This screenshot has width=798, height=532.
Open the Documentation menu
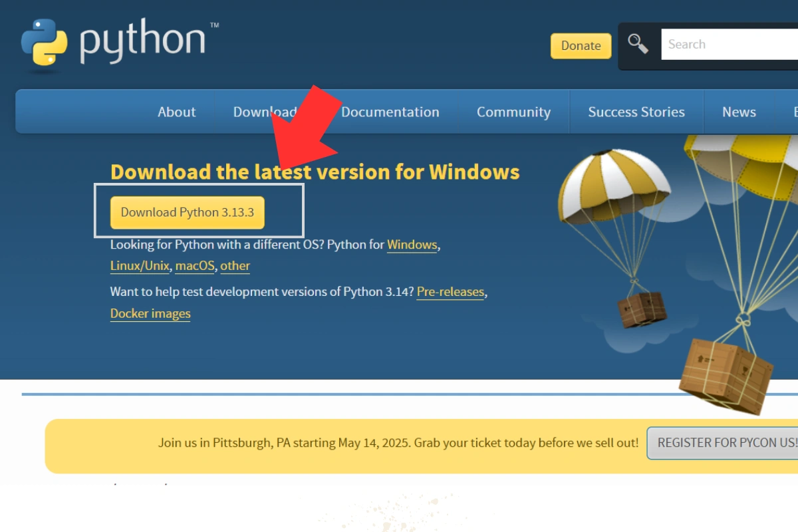coord(390,112)
